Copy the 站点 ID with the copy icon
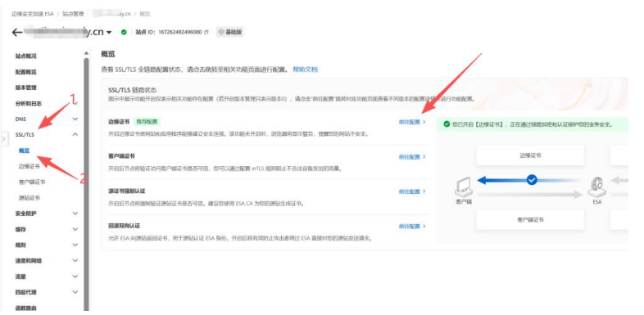 206,32
